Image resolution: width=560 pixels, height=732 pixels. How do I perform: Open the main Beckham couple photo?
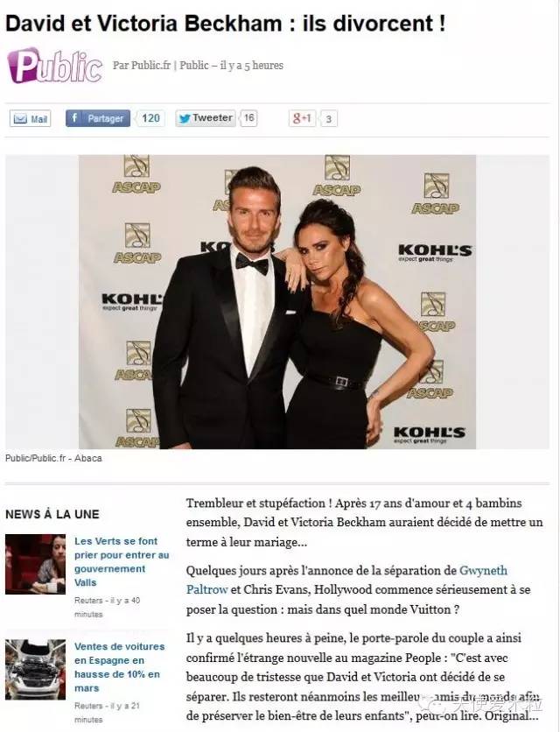[x=277, y=301]
